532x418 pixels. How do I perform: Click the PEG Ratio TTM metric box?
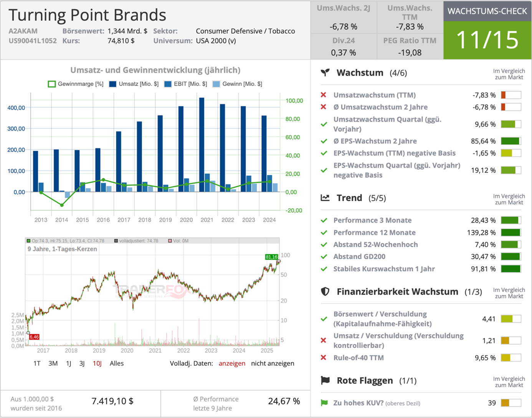pyautogui.click(x=410, y=46)
